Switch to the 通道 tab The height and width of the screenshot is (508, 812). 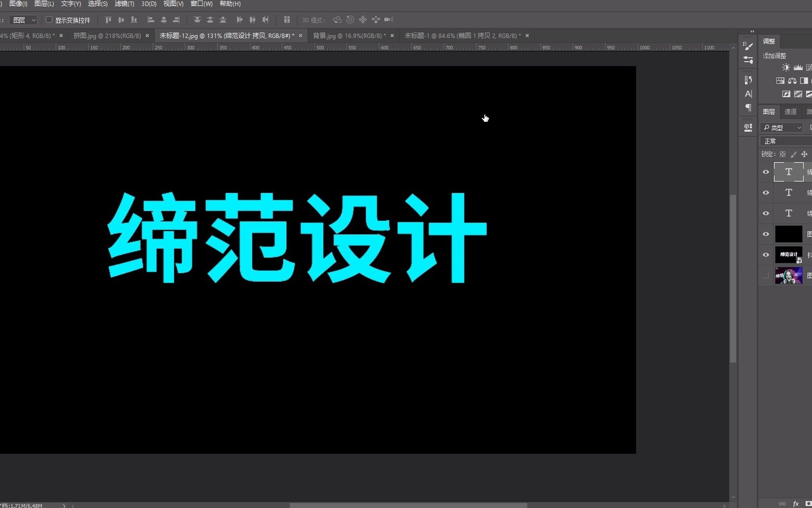point(790,111)
